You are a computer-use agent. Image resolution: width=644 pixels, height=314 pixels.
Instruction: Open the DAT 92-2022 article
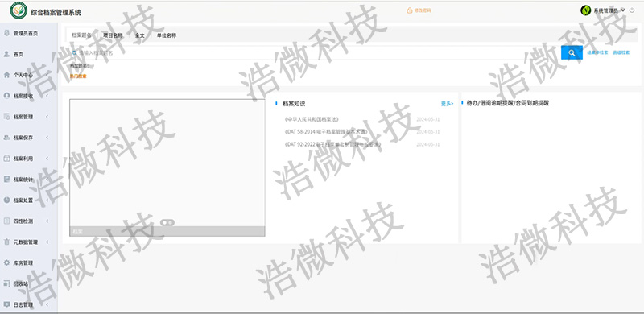pyautogui.click(x=332, y=145)
